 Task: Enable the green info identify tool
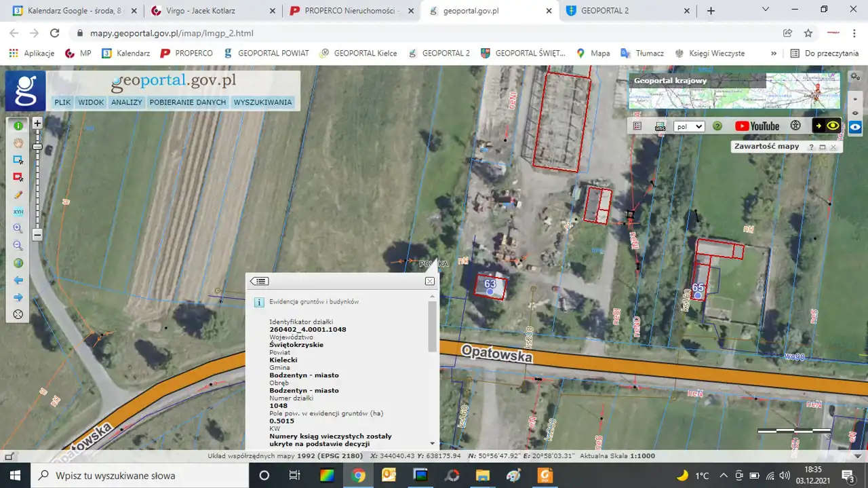[x=18, y=126]
